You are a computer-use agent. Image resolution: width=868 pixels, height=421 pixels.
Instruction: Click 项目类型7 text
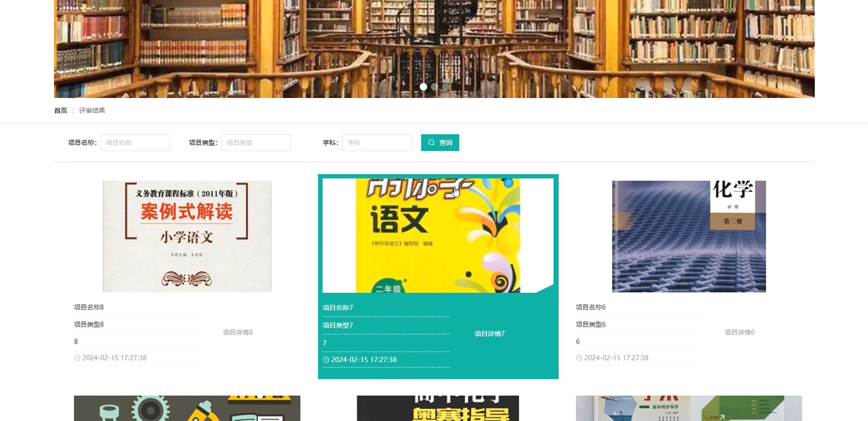pyautogui.click(x=338, y=325)
